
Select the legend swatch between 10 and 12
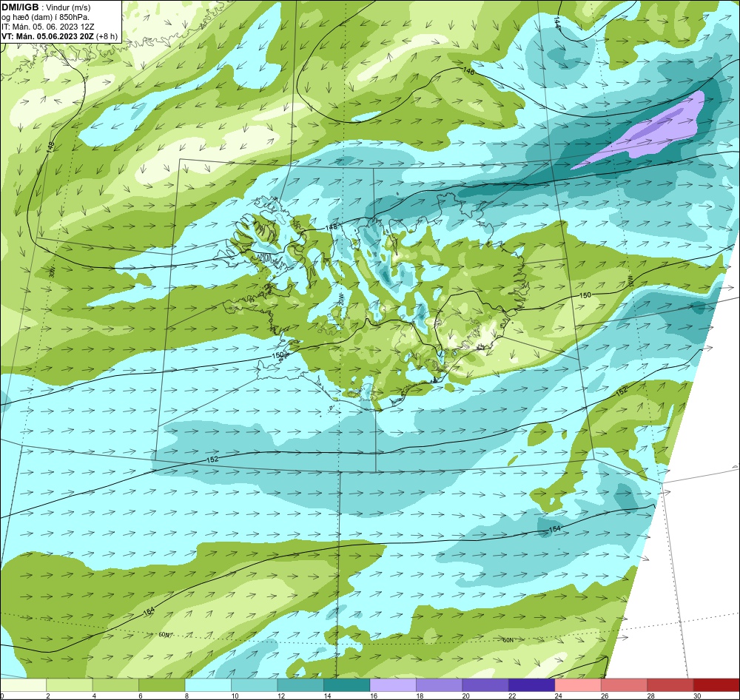coord(255,685)
